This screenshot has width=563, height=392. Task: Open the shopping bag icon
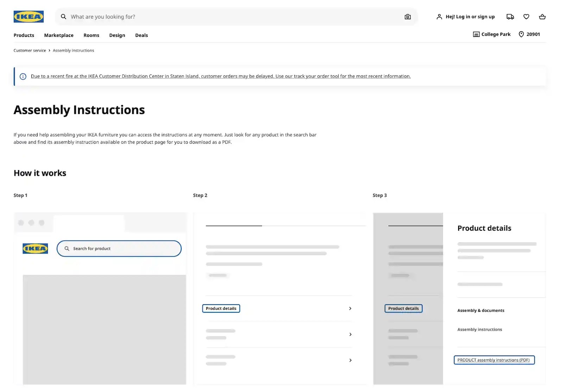pos(542,17)
